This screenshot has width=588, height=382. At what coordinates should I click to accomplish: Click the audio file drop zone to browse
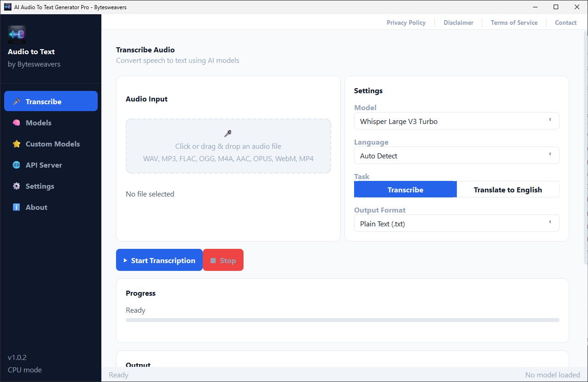click(x=228, y=146)
